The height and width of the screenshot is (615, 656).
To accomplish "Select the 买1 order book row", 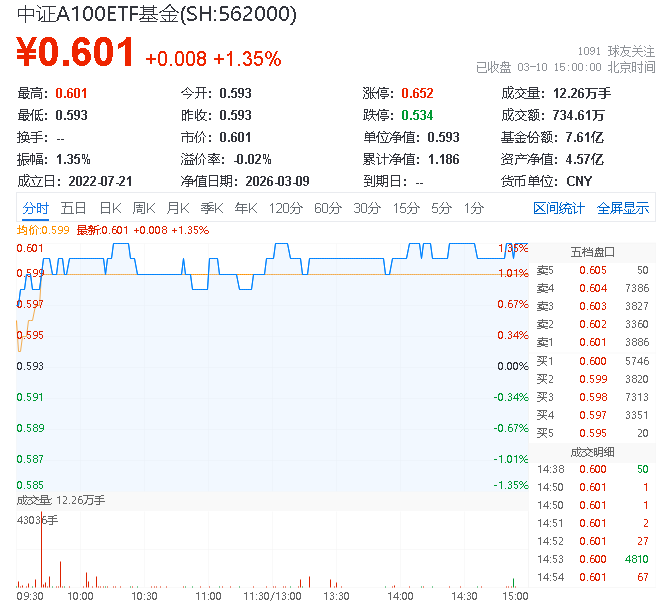I will (592, 360).
